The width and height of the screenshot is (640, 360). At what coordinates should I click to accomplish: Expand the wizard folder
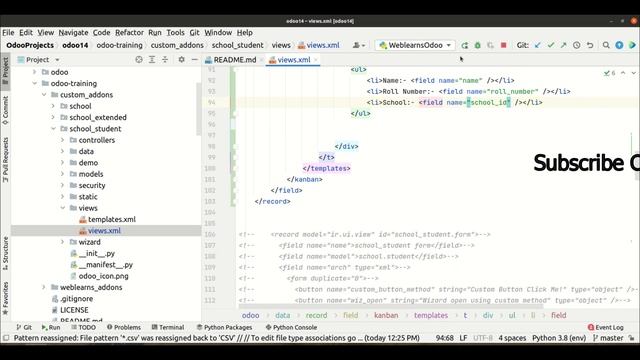[62, 242]
